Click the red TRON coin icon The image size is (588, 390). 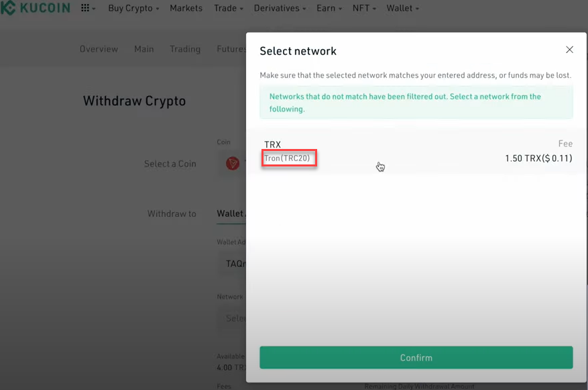(233, 163)
